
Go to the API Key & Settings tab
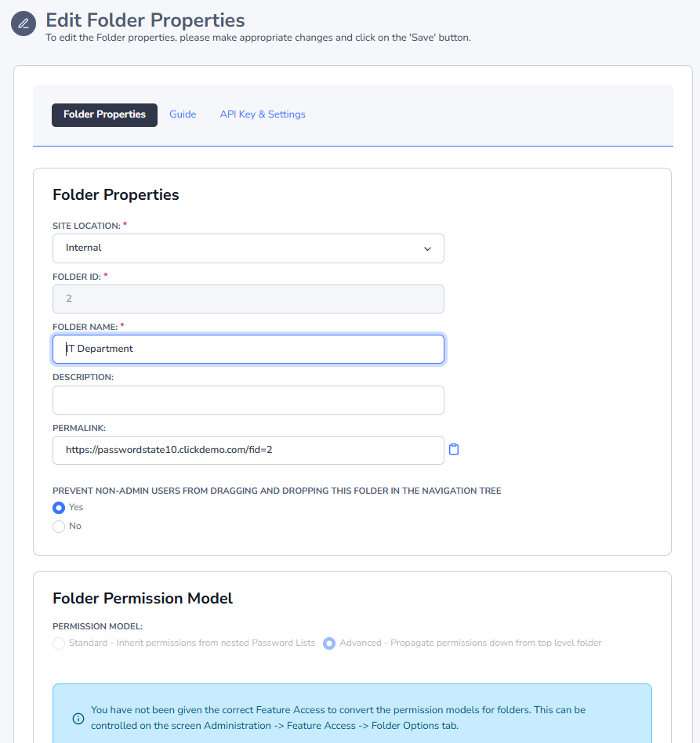263,114
